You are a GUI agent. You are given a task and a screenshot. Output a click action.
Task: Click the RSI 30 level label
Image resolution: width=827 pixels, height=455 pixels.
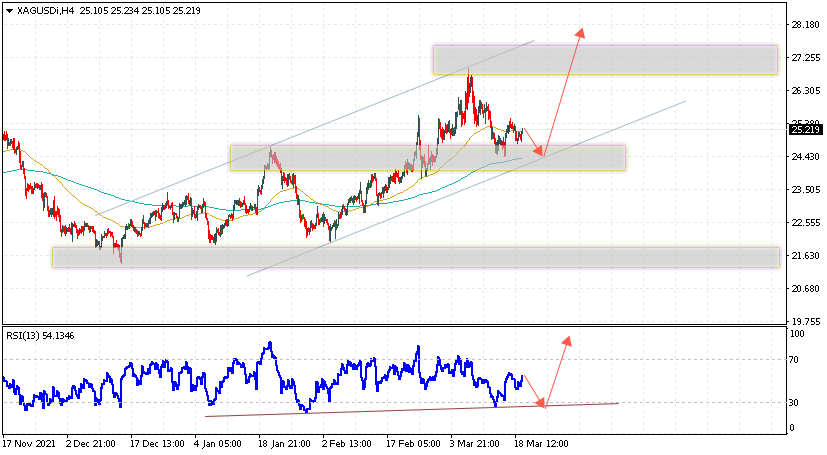point(794,403)
